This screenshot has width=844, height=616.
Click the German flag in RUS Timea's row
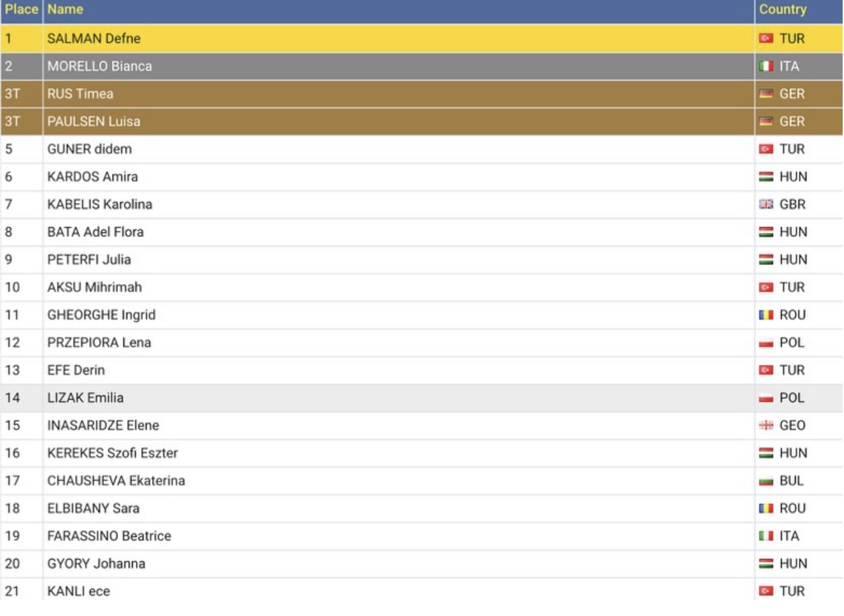click(766, 94)
